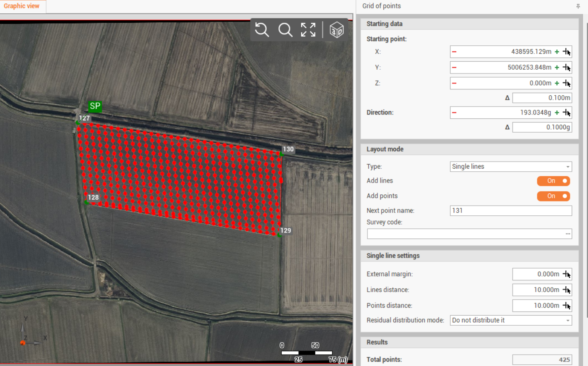
Task: Click the magnifier zoom icon
Action: tap(285, 30)
